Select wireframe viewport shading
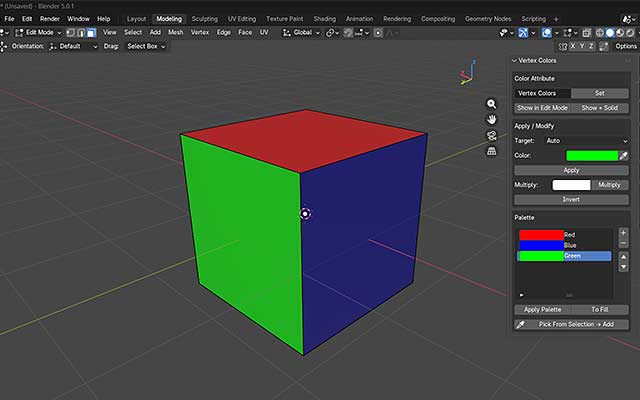640x400 pixels. click(600, 33)
